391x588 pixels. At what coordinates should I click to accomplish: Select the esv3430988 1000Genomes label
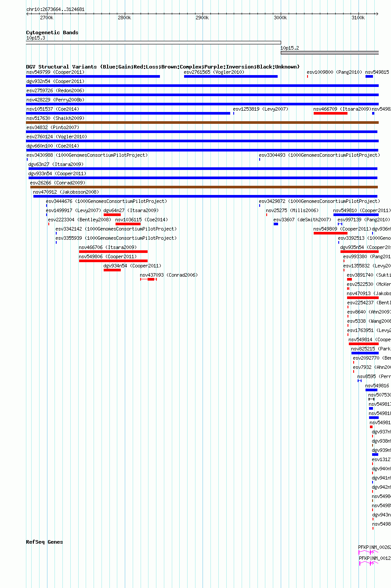[x=87, y=155]
